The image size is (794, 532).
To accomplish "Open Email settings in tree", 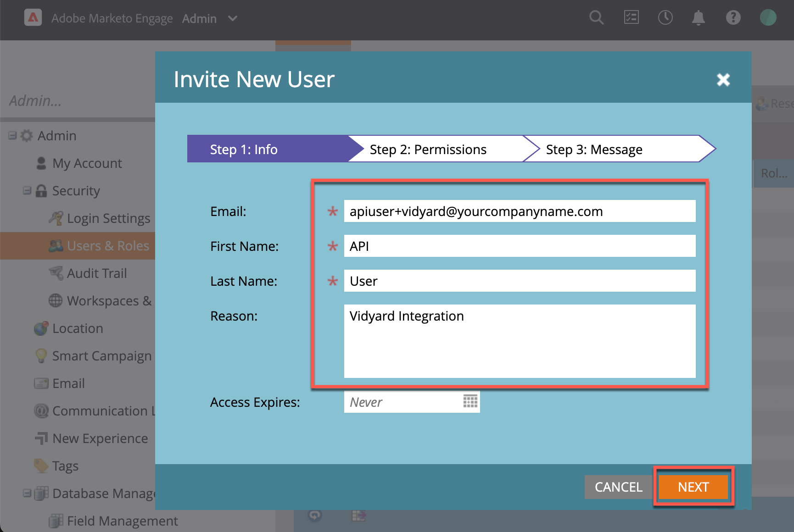I will pyautogui.click(x=68, y=383).
